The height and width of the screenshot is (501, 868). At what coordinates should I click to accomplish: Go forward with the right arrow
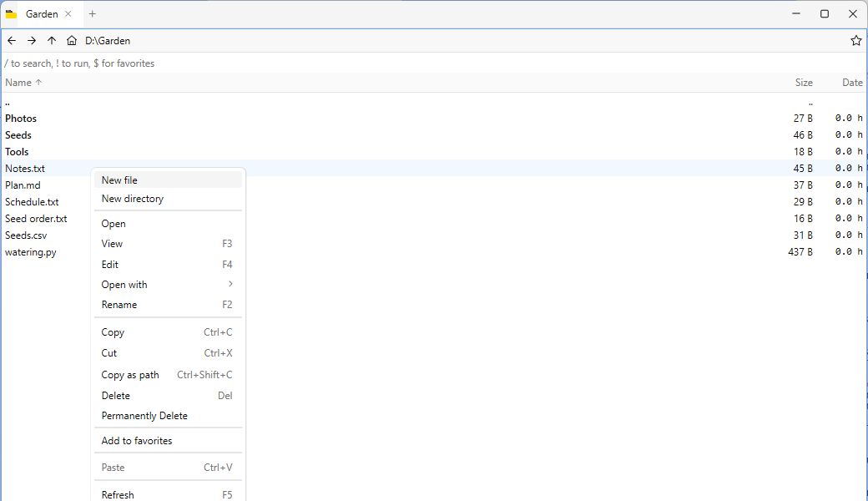[x=32, y=40]
